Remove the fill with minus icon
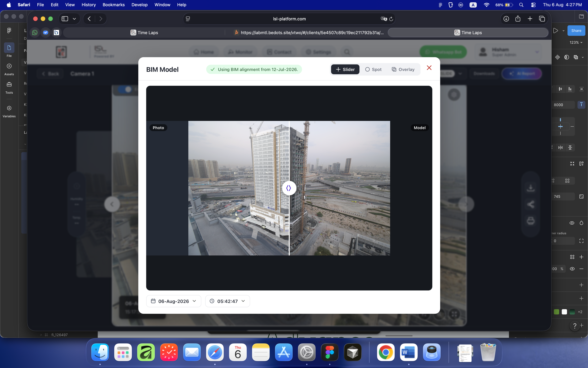This screenshot has height=368, width=588. click(581, 269)
